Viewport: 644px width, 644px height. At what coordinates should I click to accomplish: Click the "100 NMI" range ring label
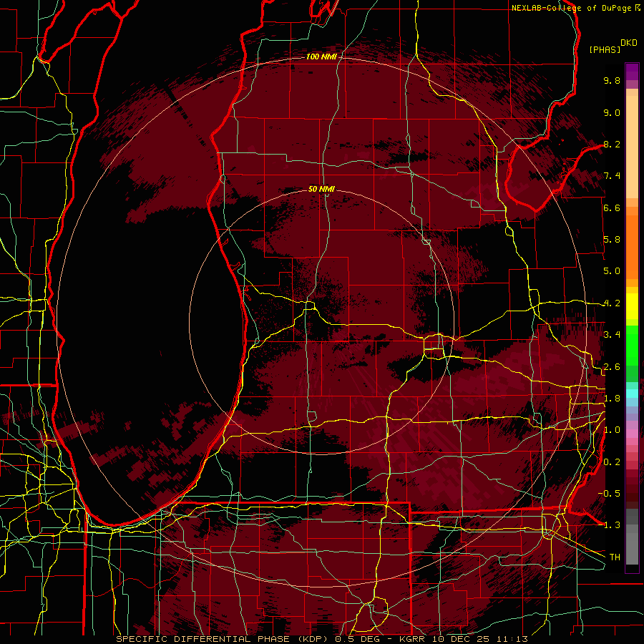[321, 57]
